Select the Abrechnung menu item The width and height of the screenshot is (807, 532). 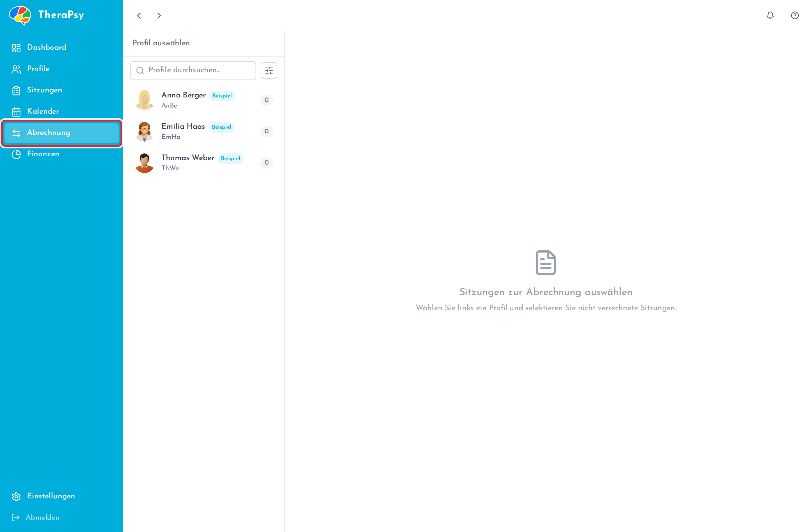point(61,133)
